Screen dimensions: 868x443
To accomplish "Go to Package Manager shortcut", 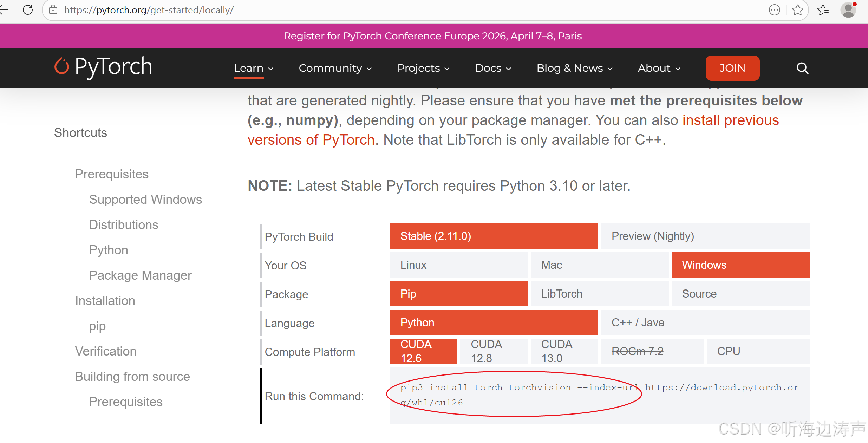I will 140,275.
